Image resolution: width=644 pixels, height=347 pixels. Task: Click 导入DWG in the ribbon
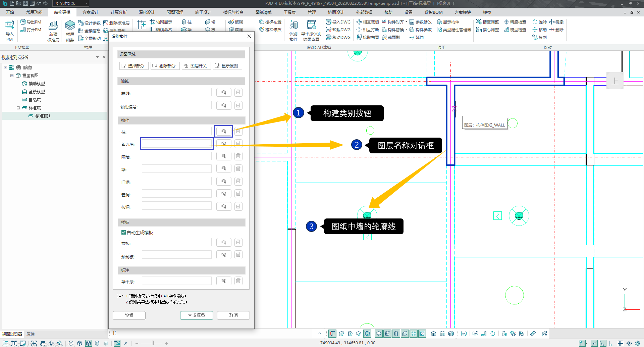338,22
